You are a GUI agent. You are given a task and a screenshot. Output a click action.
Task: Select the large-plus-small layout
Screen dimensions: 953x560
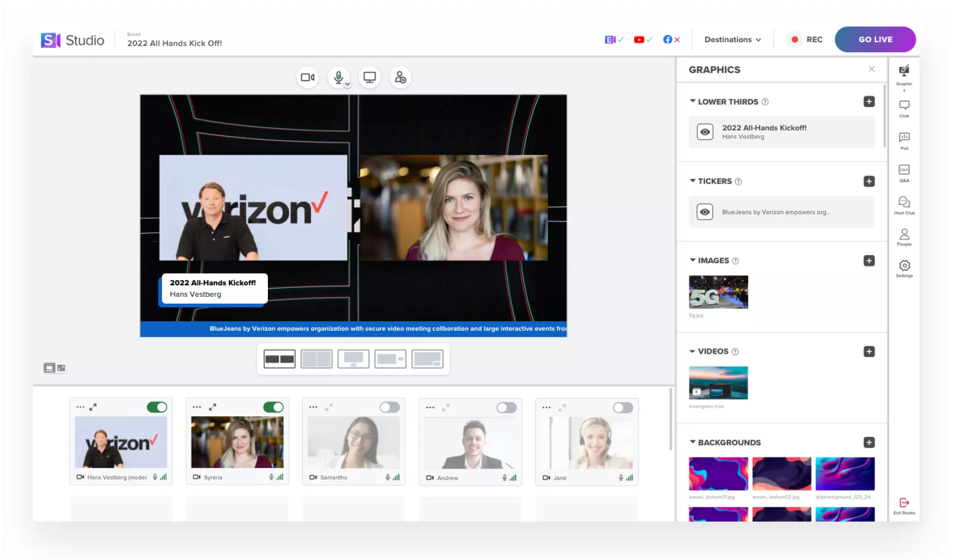click(x=390, y=359)
